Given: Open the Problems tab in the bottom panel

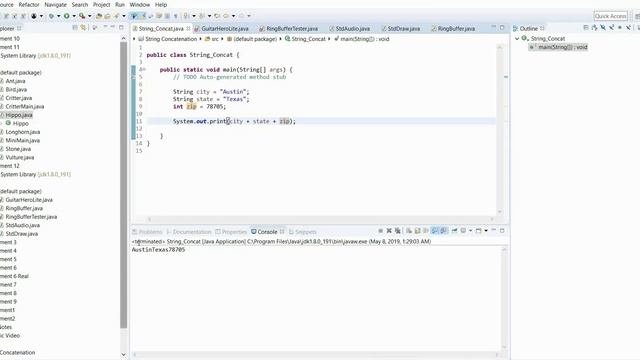Looking at the screenshot, I should (147, 232).
